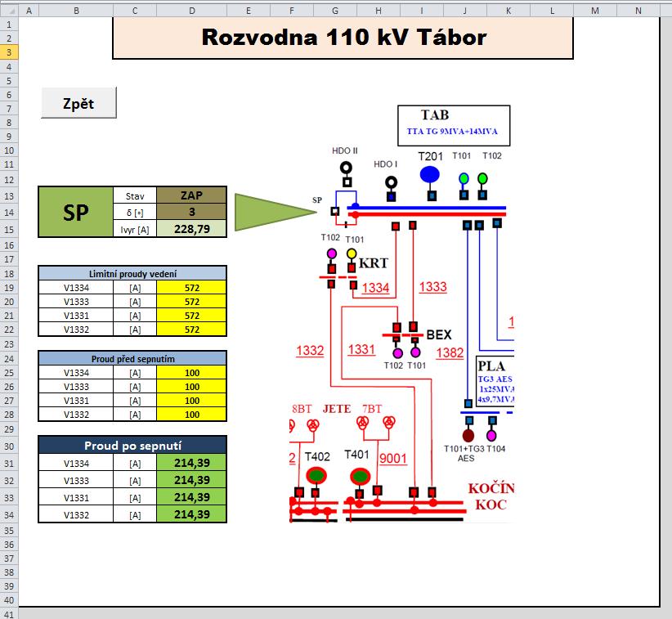This screenshot has height=619, width=672.
Task: Click the Select All corner button
Action: [x=9, y=11]
